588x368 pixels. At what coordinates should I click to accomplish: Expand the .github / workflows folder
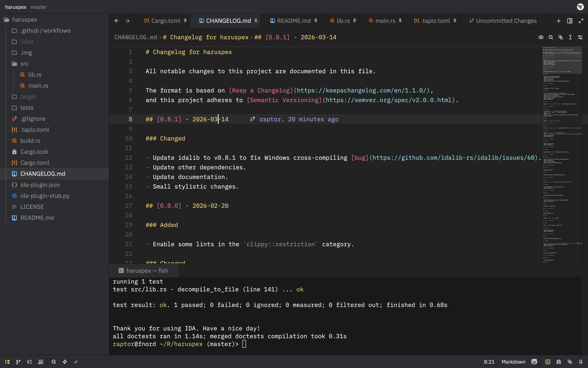click(45, 31)
